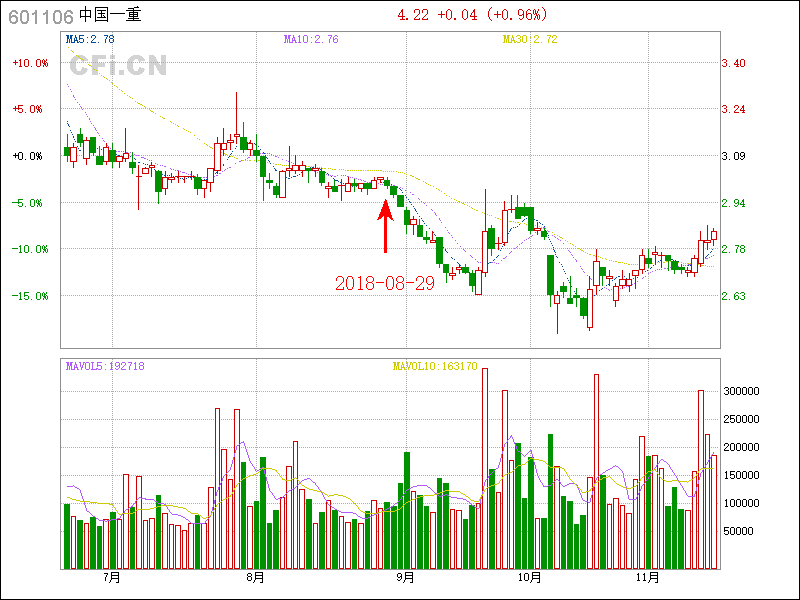Click the 100000 volume axis label
Viewport: 800px width, 600px height.
(741, 503)
